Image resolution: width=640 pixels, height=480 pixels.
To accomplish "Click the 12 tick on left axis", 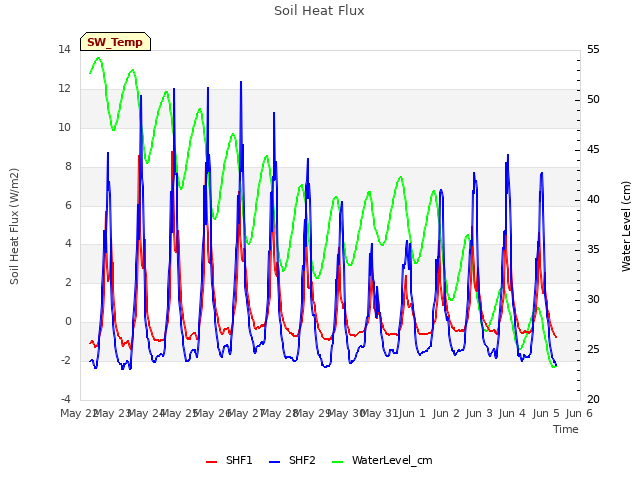I will (x=64, y=89).
